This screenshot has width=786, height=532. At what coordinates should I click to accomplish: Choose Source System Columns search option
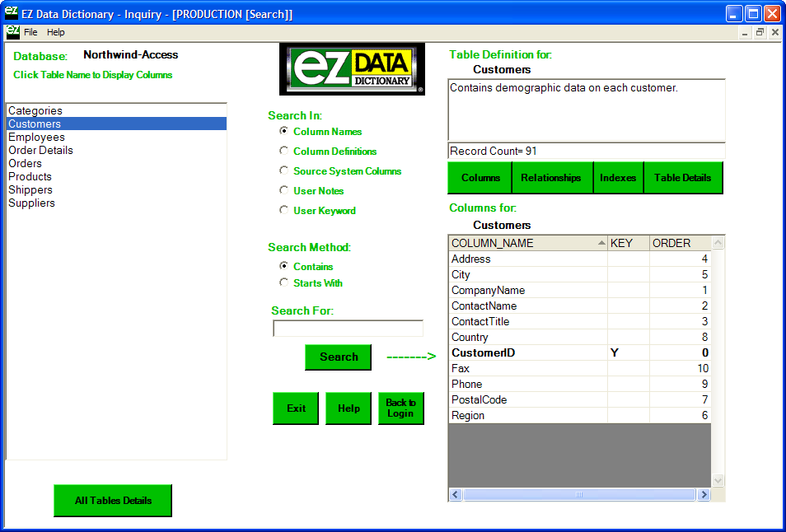pyautogui.click(x=284, y=171)
